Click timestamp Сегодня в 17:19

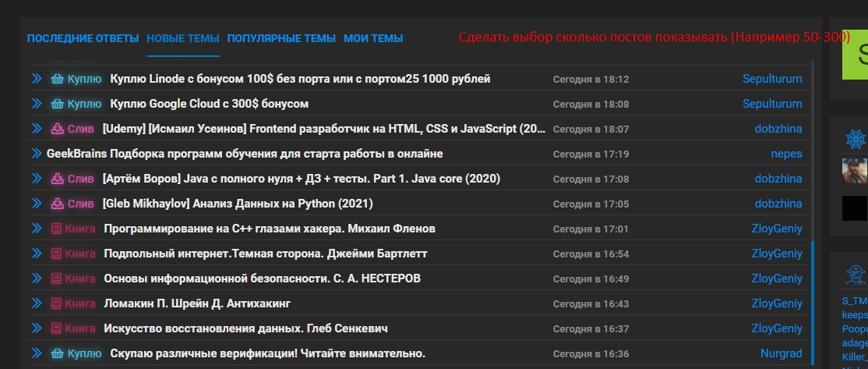pyautogui.click(x=591, y=154)
